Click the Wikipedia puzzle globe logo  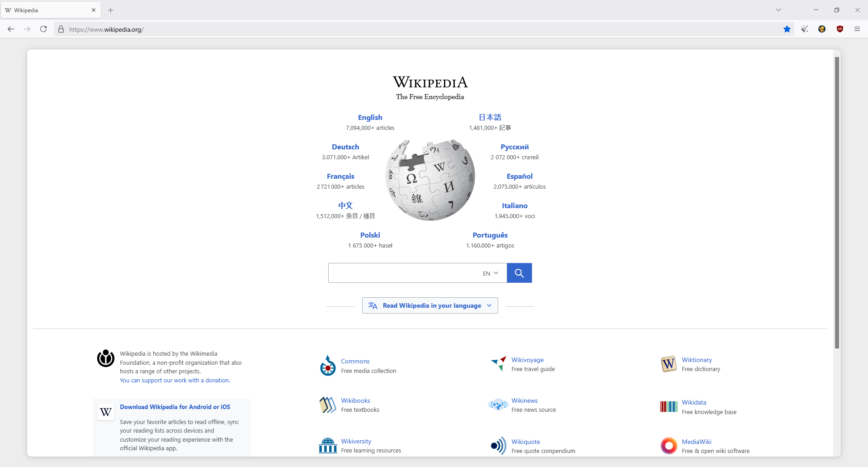coord(430,180)
